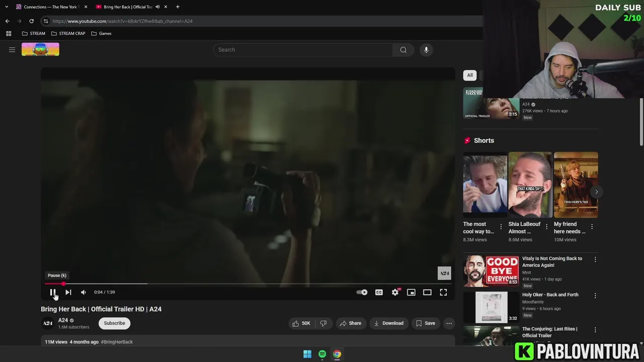Open the A24 official trailer thumbnail, 2:15
The width and height of the screenshot is (644, 362).
pyautogui.click(x=491, y=104)
